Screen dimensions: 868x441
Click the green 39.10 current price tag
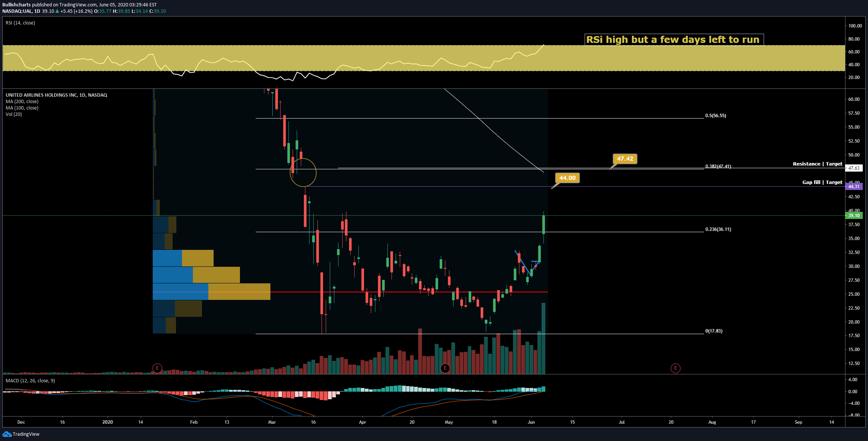click(x=854, y=216)
